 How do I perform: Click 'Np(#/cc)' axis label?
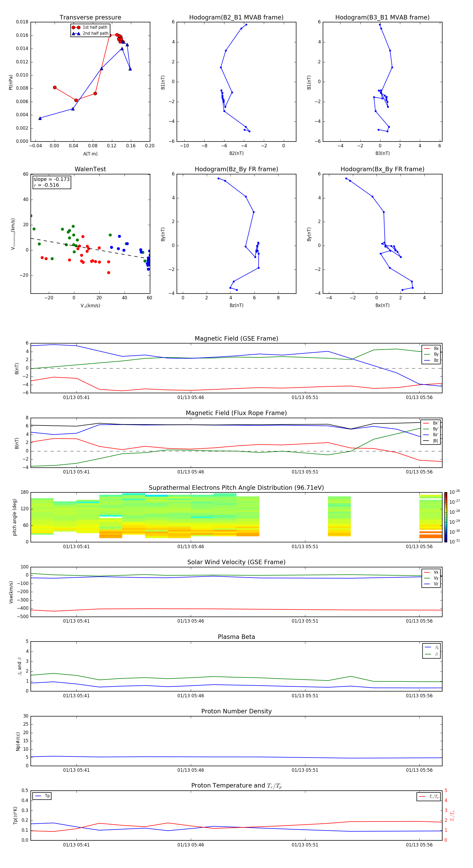point(18,741)
